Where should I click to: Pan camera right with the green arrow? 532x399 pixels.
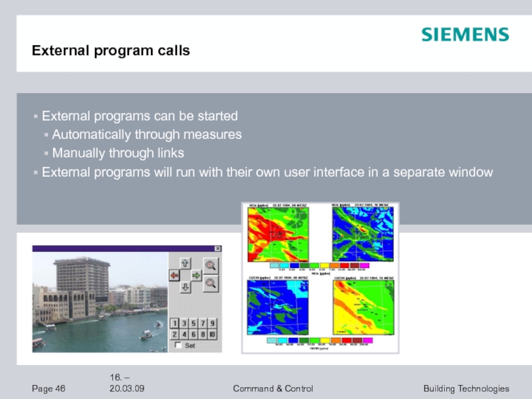(x=196, y=275)
